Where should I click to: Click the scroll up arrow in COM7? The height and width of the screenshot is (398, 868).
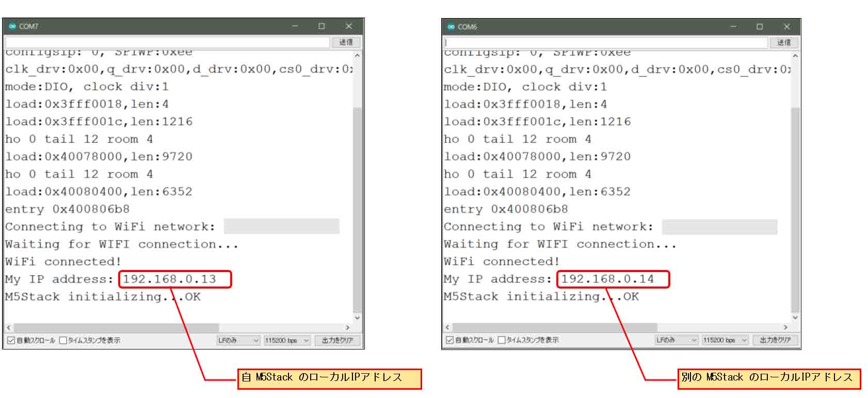point(357,55)
